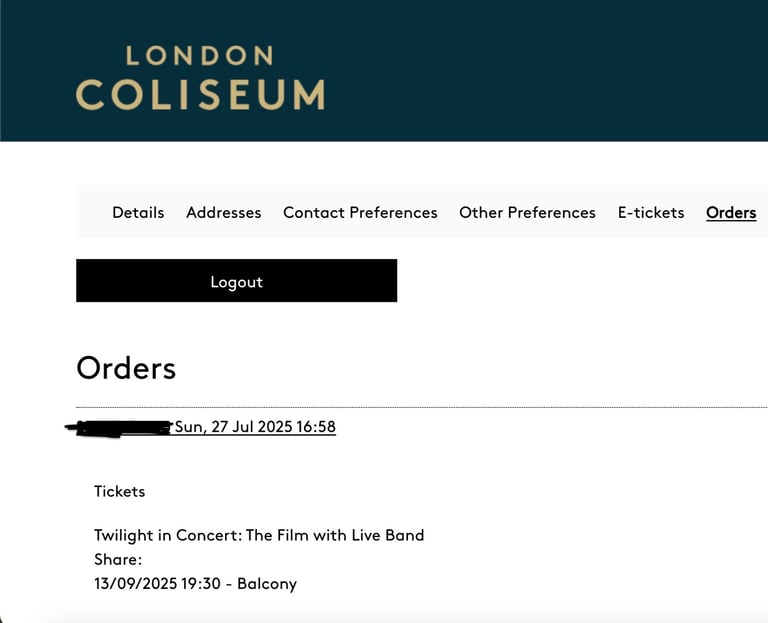768x623 pixels.
Task: Click the Tickets section label
Action: tap(120, 491)
